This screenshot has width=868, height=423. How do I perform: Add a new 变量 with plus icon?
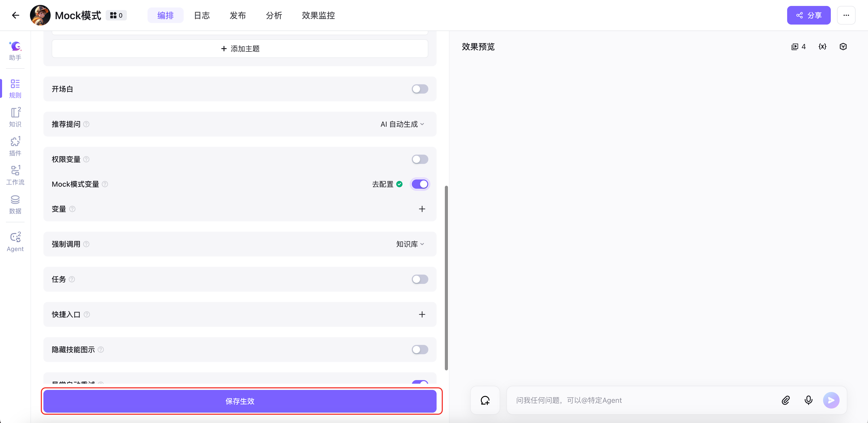tap(422, 209)
